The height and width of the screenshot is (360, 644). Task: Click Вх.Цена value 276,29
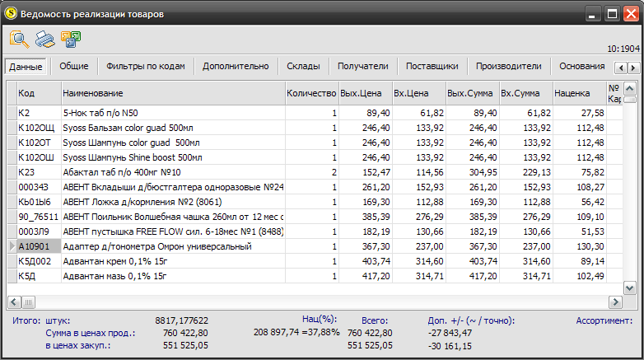pyautogui.click(x=419, y=217)
